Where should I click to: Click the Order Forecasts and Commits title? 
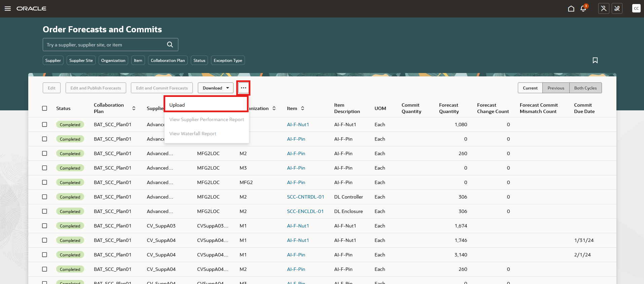[x=102, y=29]
